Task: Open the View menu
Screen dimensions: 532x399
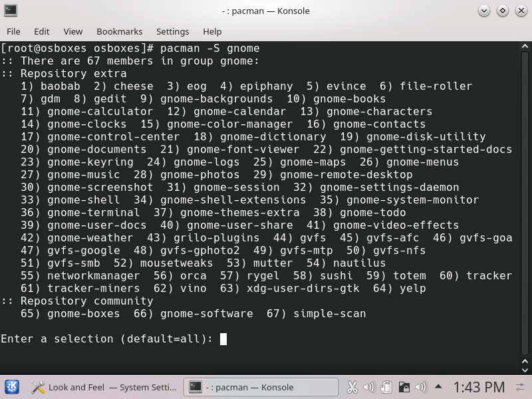Action: (x=74, y=31)
